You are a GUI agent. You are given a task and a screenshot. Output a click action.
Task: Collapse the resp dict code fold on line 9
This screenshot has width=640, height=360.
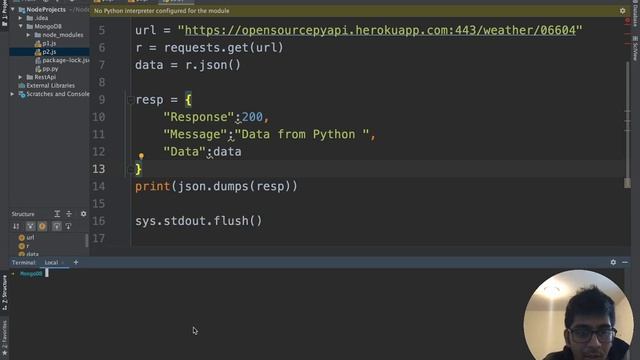point(130,100)
